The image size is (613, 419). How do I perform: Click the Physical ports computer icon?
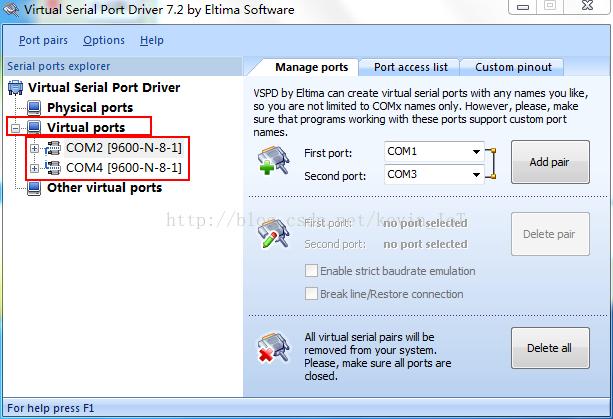pyautogui.click(x=34, y=108)
